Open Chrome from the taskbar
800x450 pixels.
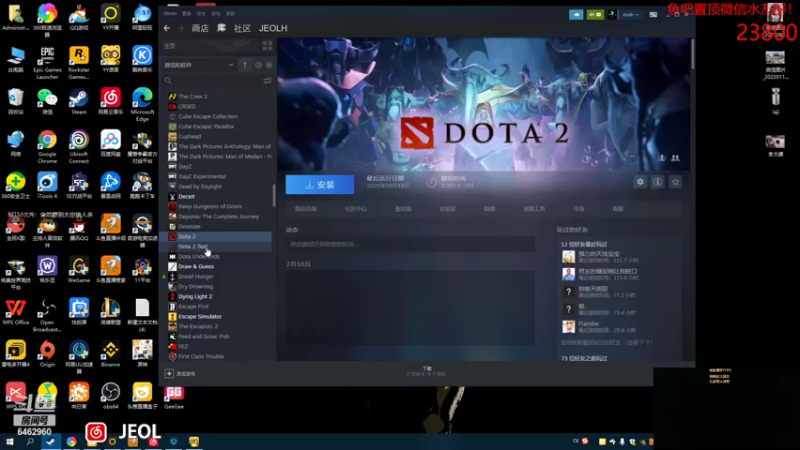tap(71, 441)
